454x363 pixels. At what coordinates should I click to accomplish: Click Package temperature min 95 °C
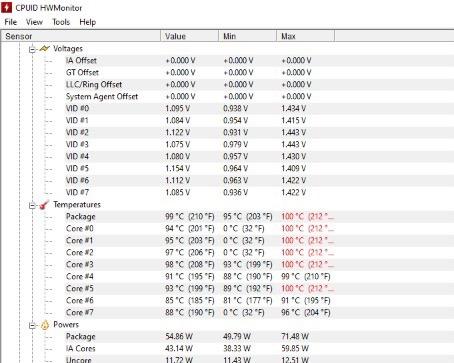click(x=248, y=217)
